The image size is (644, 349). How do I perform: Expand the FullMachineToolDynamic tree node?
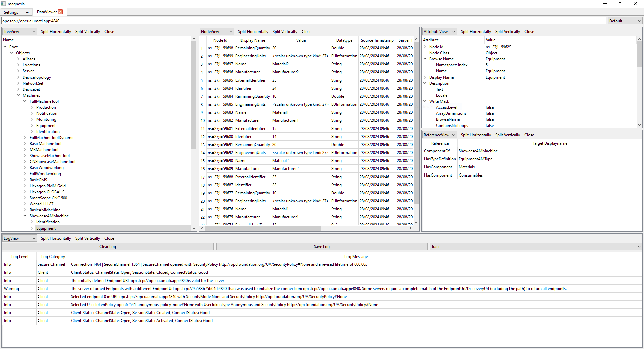[25, 138]
